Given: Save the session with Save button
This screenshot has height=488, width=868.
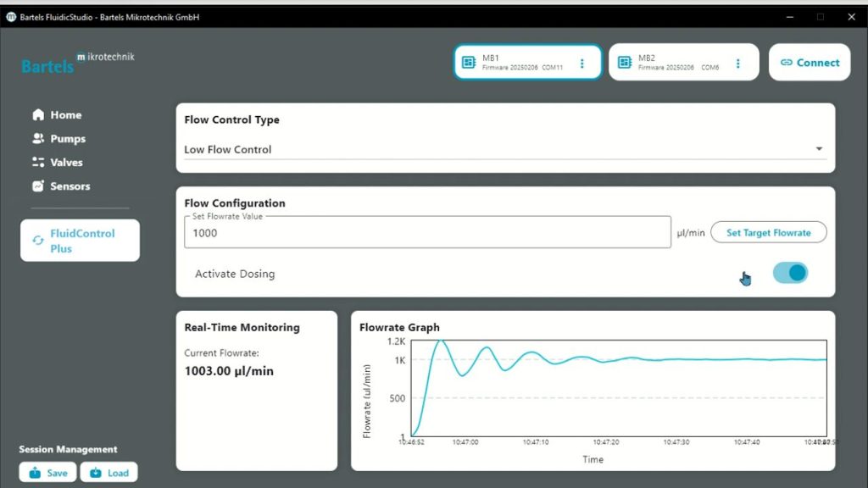Looking at the screenshot, I should 47,473.
